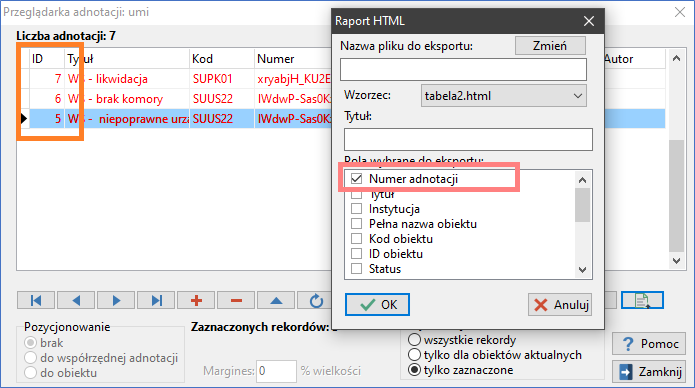Sort table by Kod column header
This screenshot has width=695, height=388.
222,59
